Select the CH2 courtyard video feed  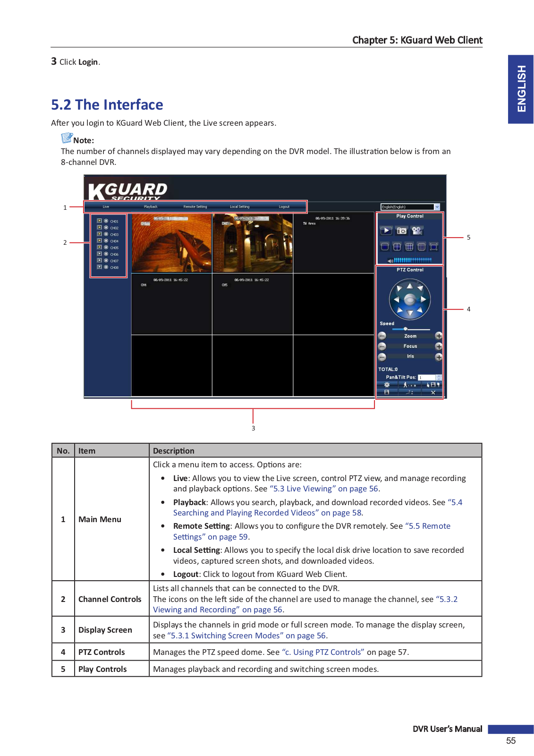253,243
